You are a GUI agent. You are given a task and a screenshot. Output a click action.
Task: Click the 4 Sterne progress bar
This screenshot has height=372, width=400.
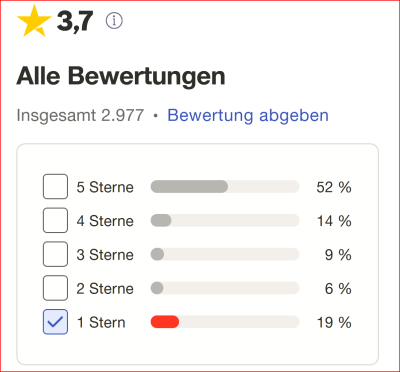tap(225, 221)
